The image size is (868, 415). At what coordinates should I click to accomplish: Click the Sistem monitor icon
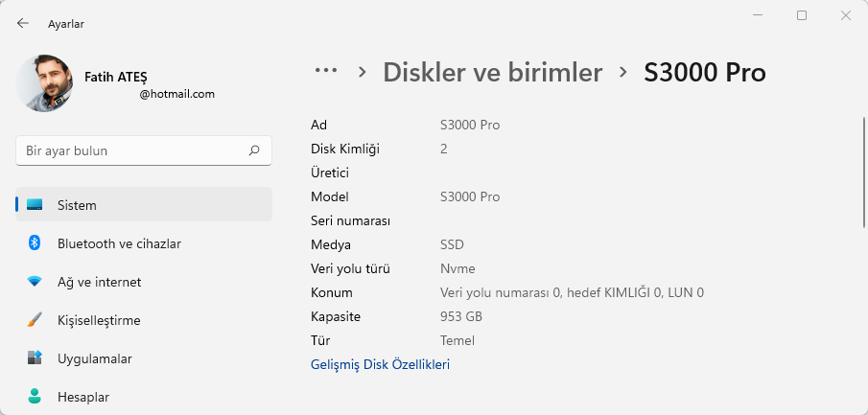coord(35,205)
